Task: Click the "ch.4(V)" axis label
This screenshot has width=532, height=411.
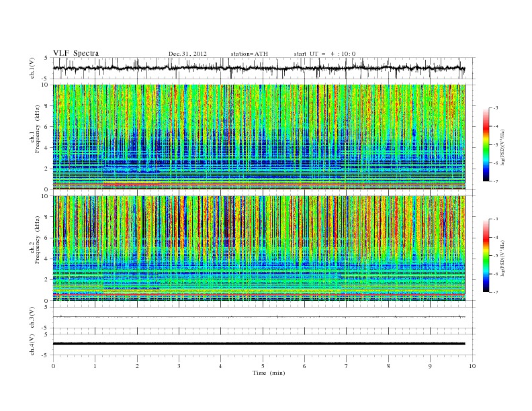Action: coord(32,345)
